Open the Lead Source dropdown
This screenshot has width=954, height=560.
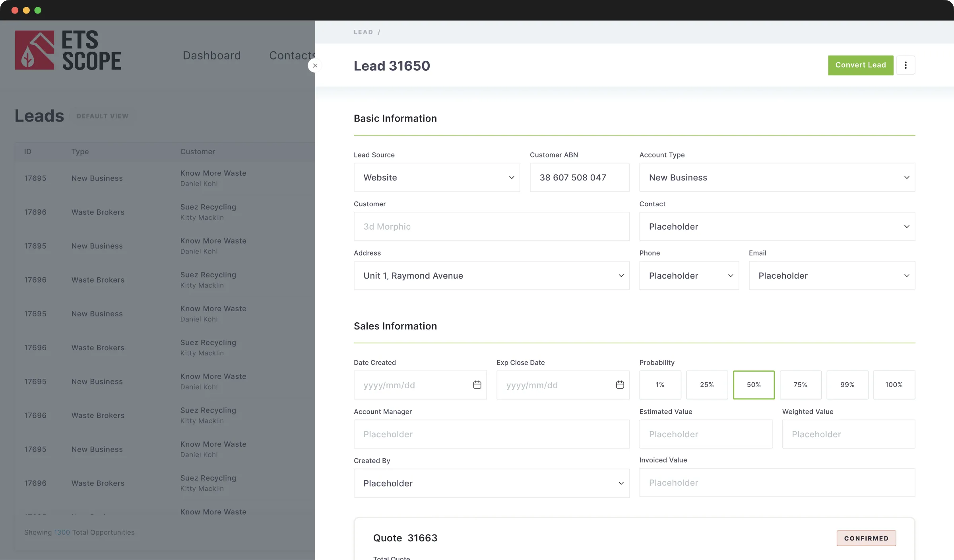tap(436, 177)
